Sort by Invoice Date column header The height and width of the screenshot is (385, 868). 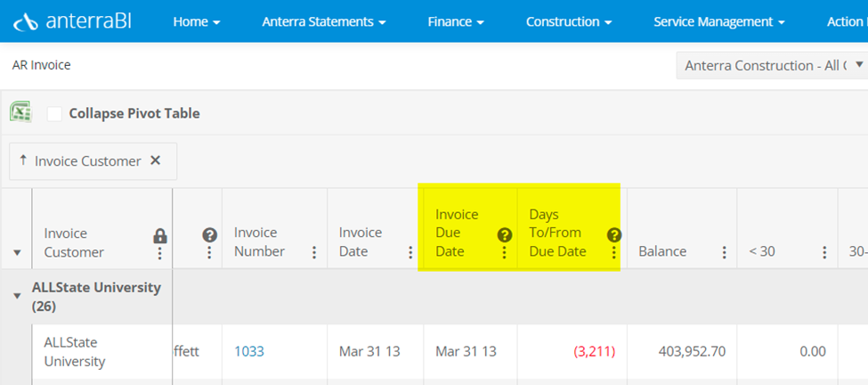click(x=361, y=242)
